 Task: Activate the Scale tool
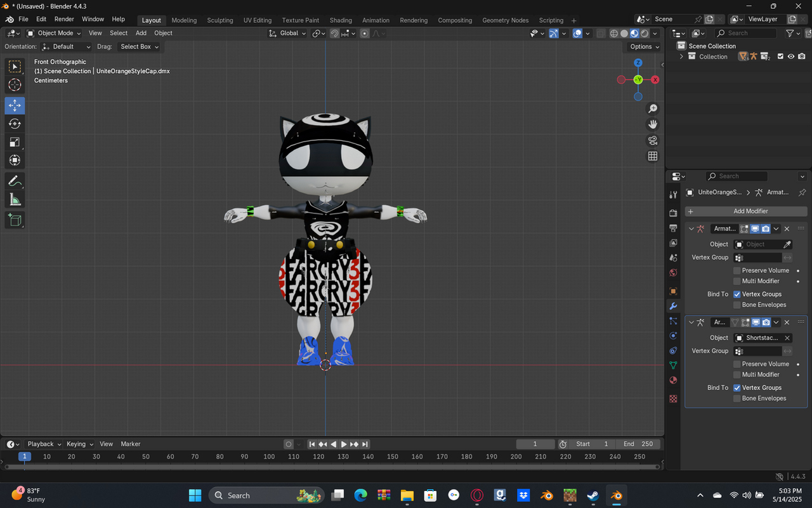[15, 142]
